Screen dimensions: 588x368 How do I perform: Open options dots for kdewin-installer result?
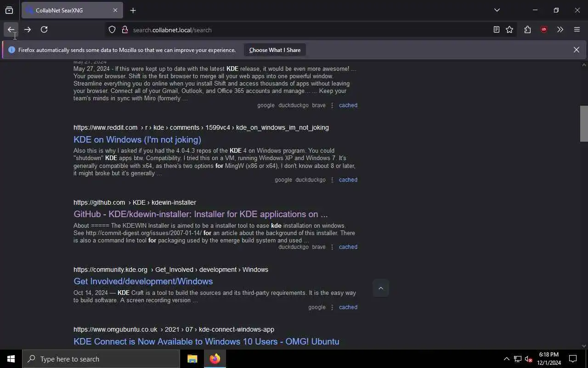coord(332,247)
